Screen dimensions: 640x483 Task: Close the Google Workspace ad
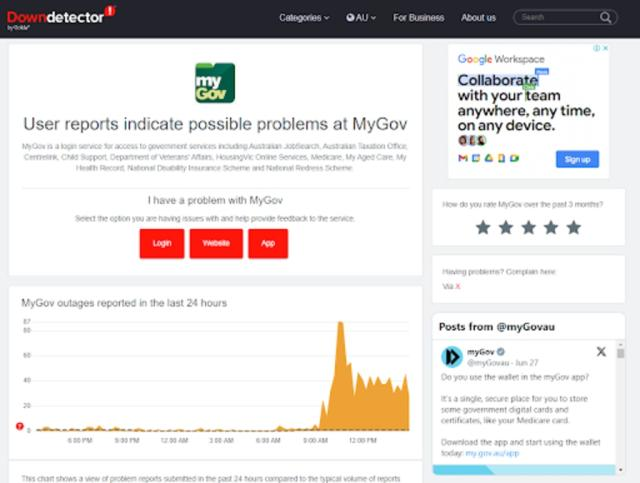click(x=606, y=48)
